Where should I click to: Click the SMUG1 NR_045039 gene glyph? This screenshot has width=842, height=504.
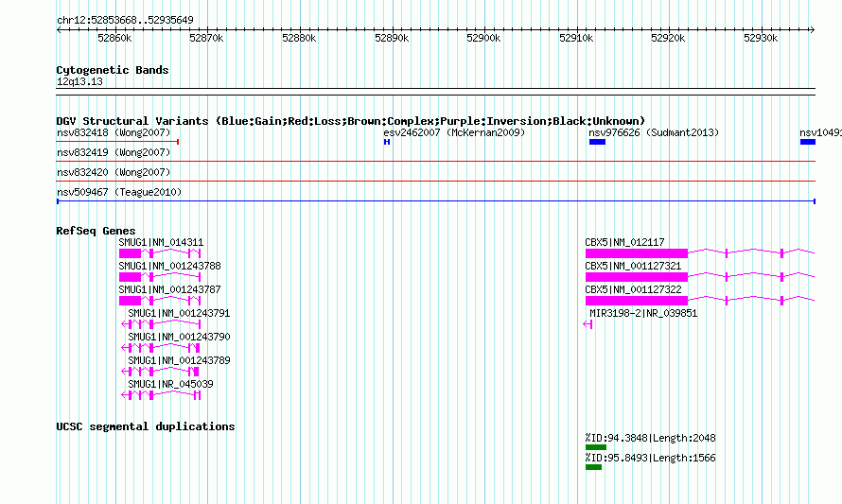pyautogui.click(x=161, y=395)
